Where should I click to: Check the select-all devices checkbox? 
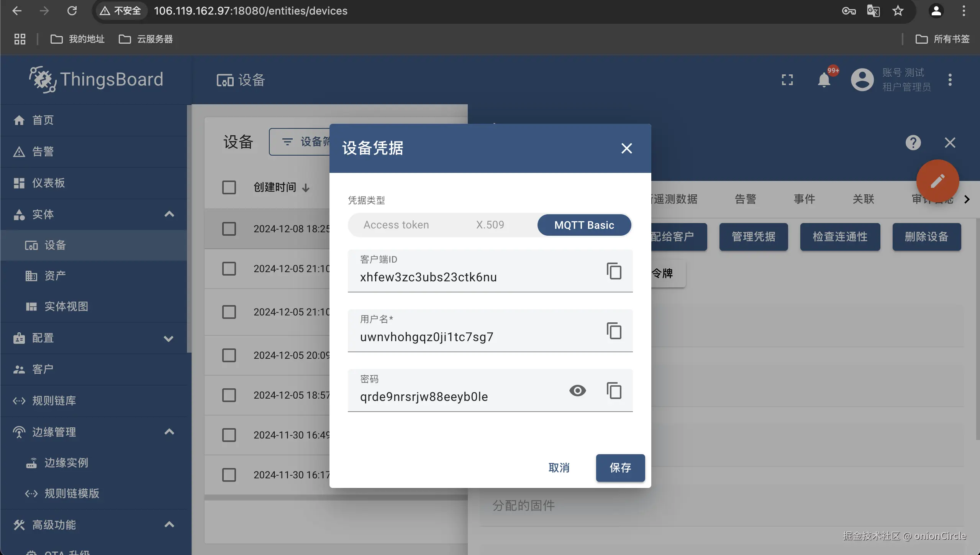(229, 187)
